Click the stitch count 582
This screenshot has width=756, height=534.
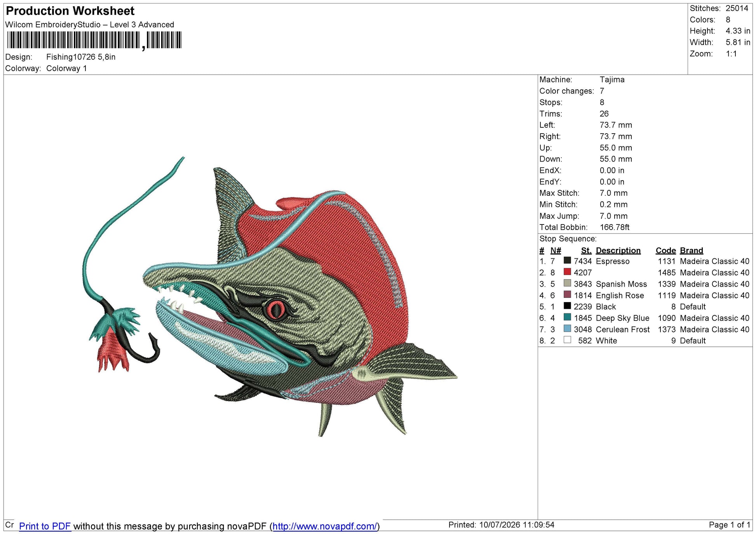tap(585, 341)
